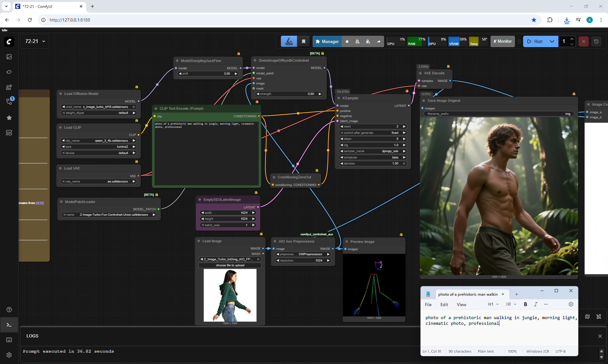Expand the 72-21 workflow dropdown
This screenshot has width=608, height=364.
(44, 41)
